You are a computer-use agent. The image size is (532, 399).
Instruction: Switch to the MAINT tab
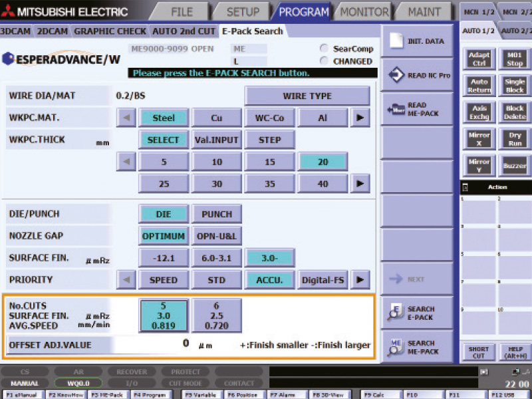424,12
